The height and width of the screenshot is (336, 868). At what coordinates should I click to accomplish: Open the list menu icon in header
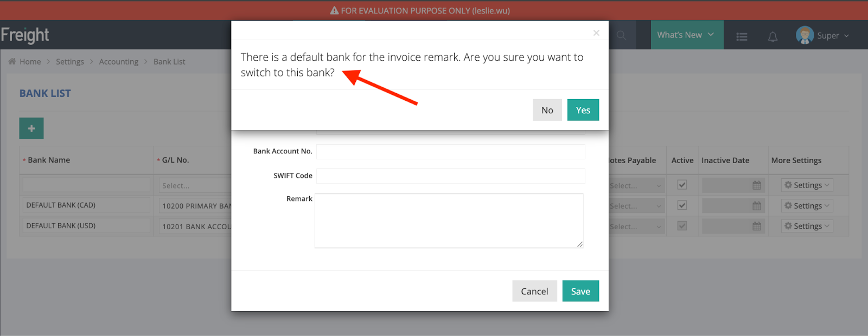click(x=742, y=36)
